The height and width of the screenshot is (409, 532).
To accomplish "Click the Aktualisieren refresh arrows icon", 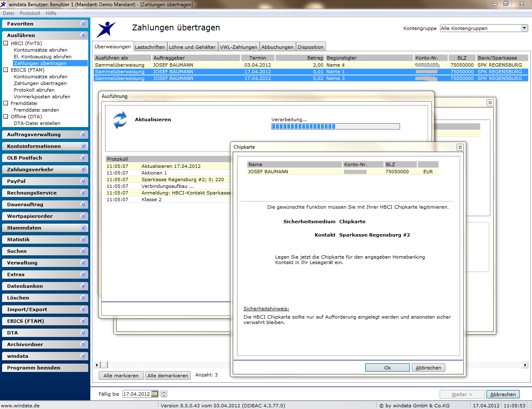I will [120, 120].
